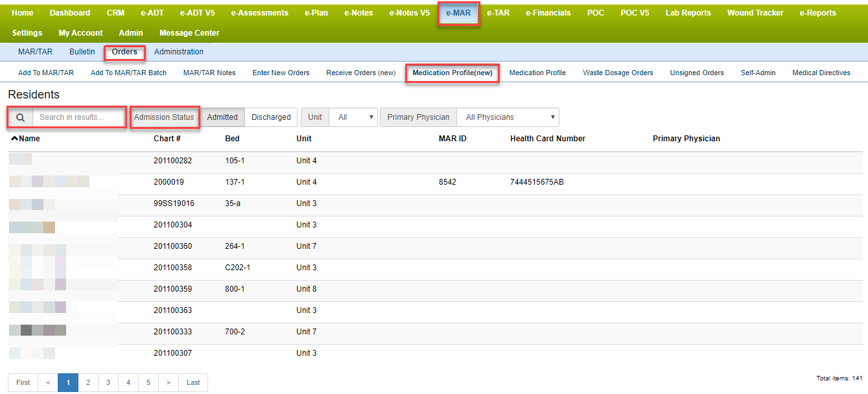Open Medication Profile(new) tab
This screenshot has height=394, width=868.
click(452, 73)
